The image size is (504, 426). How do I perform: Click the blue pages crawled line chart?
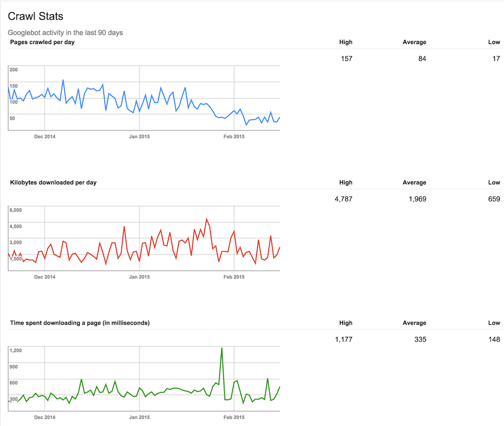[144, 98]
